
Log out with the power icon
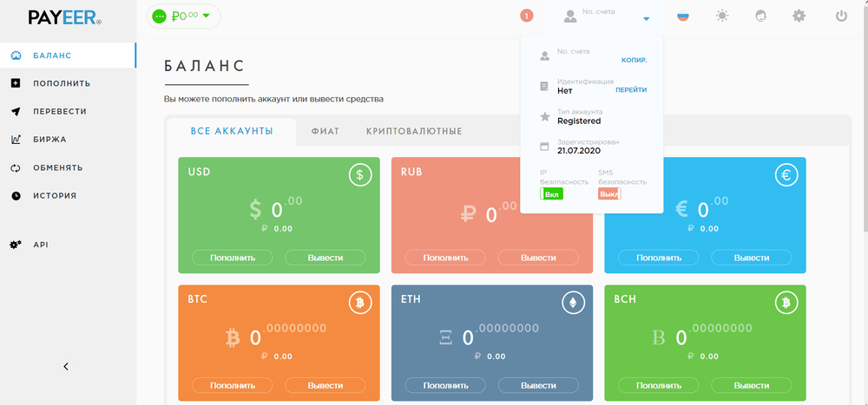(841, 16)
